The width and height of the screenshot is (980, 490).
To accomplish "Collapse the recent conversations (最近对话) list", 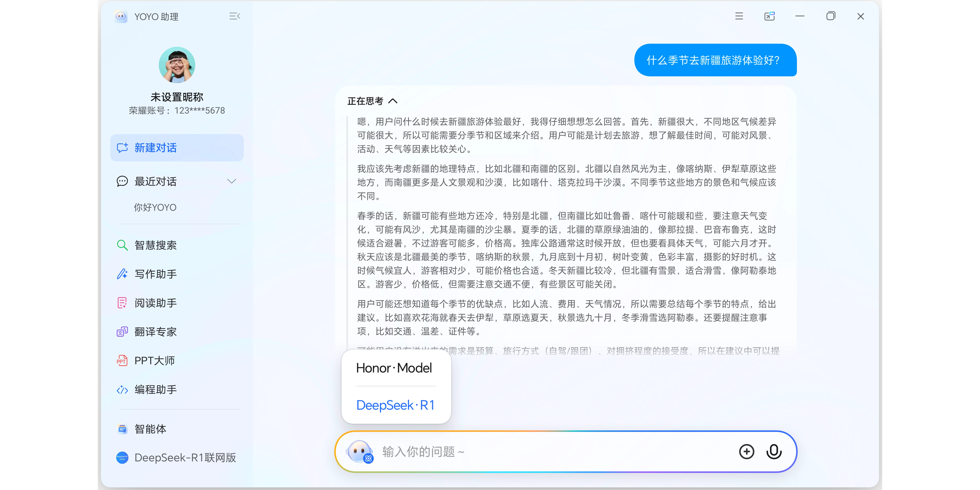I will coord(231,181).
